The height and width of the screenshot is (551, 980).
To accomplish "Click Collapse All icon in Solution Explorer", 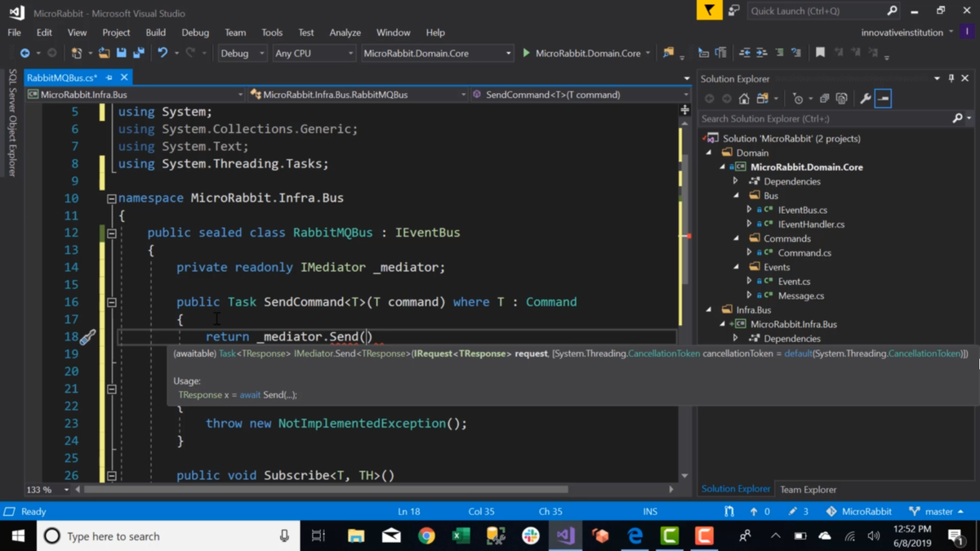I will [824, 99].
